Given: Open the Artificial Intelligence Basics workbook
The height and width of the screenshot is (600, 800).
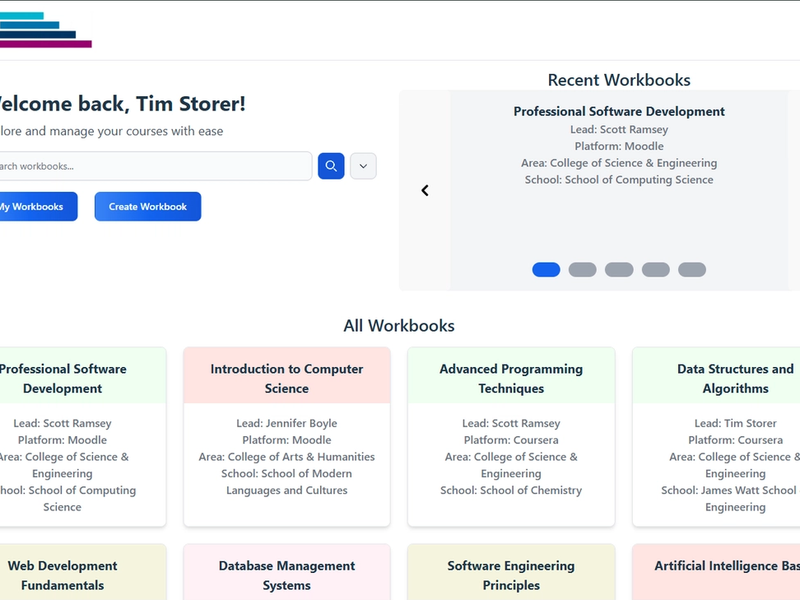Looking at the screenshot, I should [x=735, y=575].
